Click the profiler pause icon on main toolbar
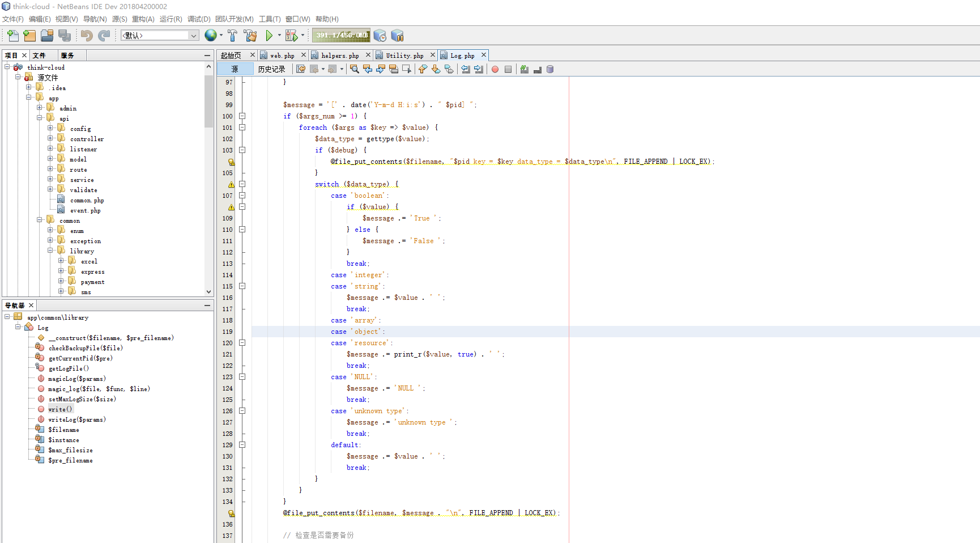980x543 pixels. 398,36
